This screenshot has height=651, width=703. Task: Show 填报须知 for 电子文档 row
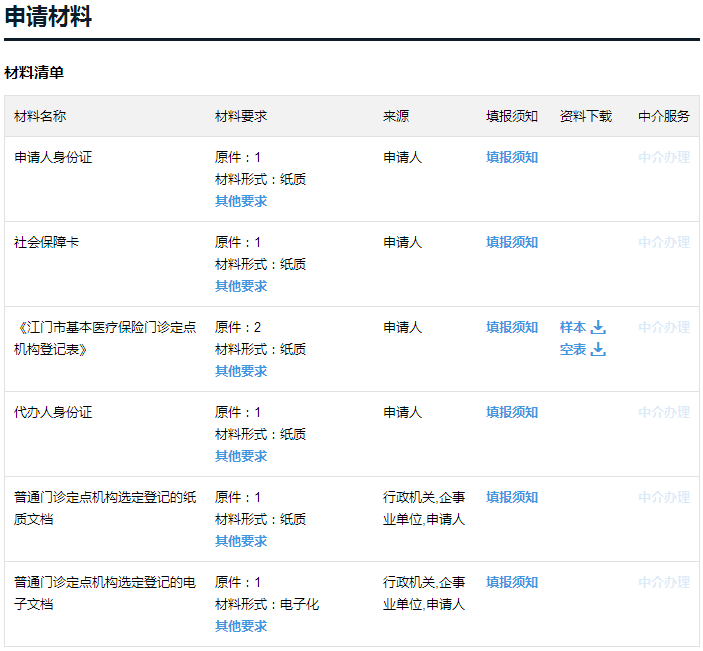(512, 582)
